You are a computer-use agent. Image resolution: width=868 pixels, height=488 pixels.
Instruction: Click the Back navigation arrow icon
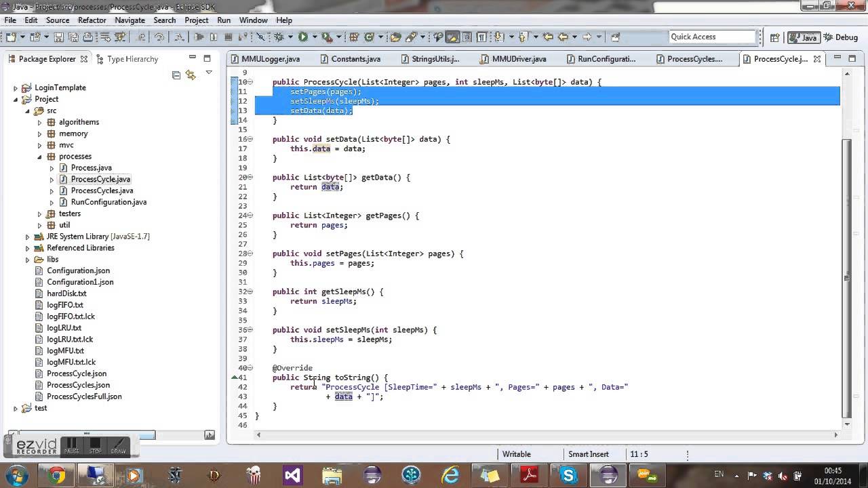pos(563,37)
